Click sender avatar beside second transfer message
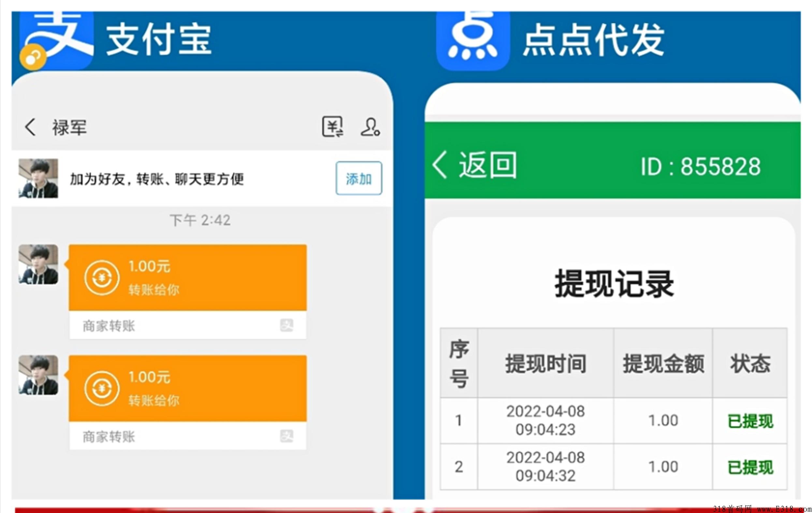 pyautogui.click(x=38, y=375)
